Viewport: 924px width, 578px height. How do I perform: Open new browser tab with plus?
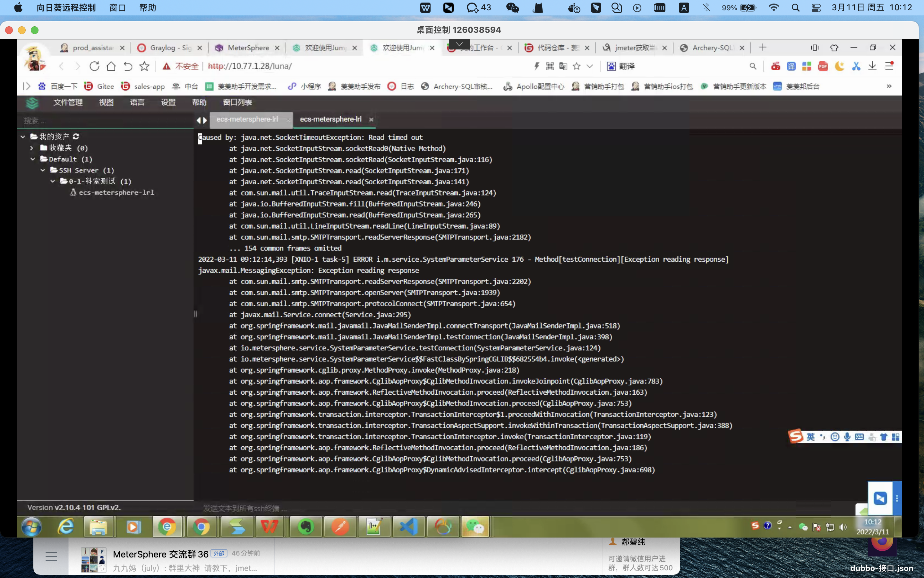click(x=763, y=48)
